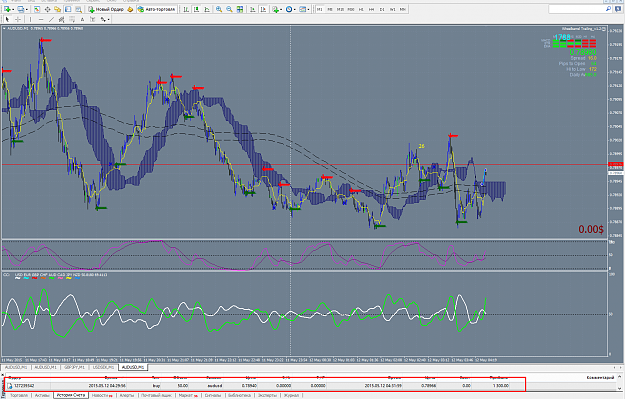
Task: Open the chat/community icon near search
Action: (617, 9)
